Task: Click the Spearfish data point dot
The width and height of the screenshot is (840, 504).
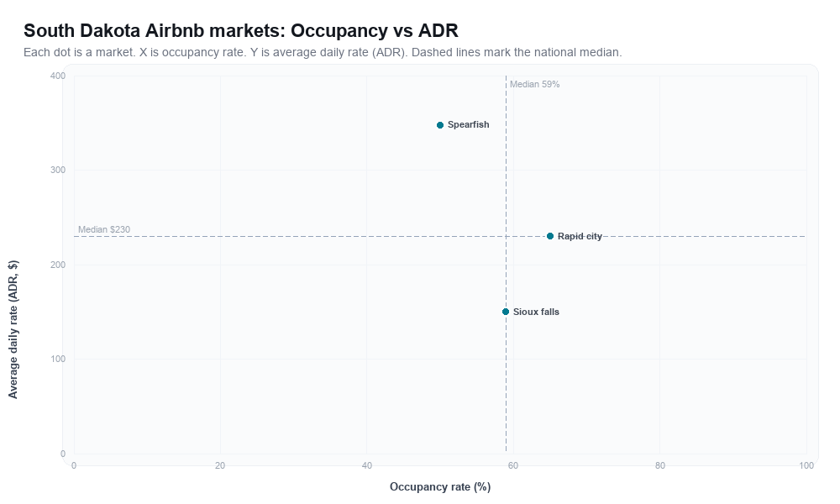Action: 440,125
